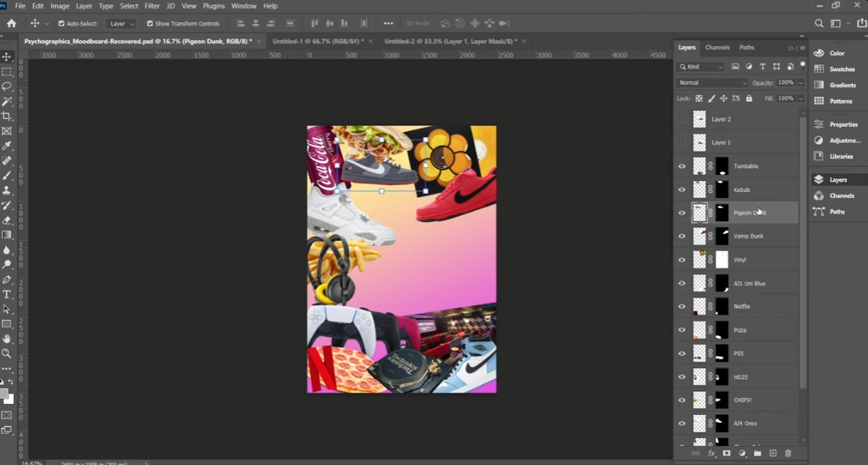Hide the Kebab layer
The height and width of the screenshot is (465, 868).
(x=682, y=190)
